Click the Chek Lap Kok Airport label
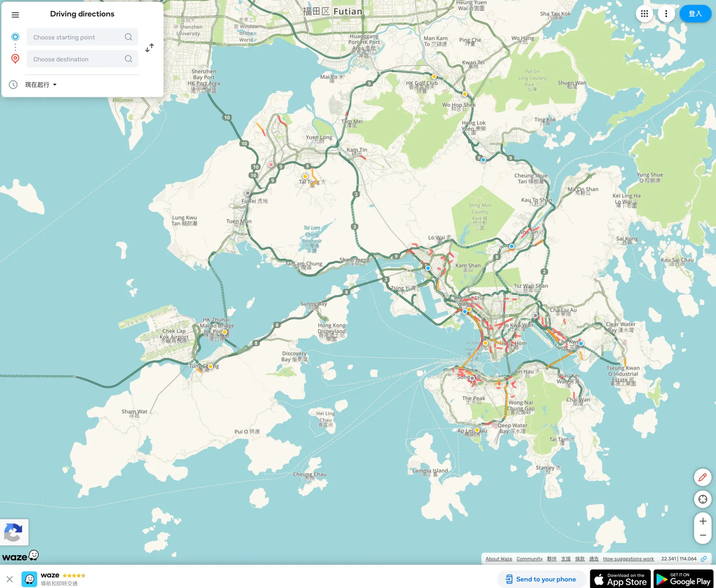The height and width of the screenshot is (588, 716). pyautogui.click(x=174, y=336)
